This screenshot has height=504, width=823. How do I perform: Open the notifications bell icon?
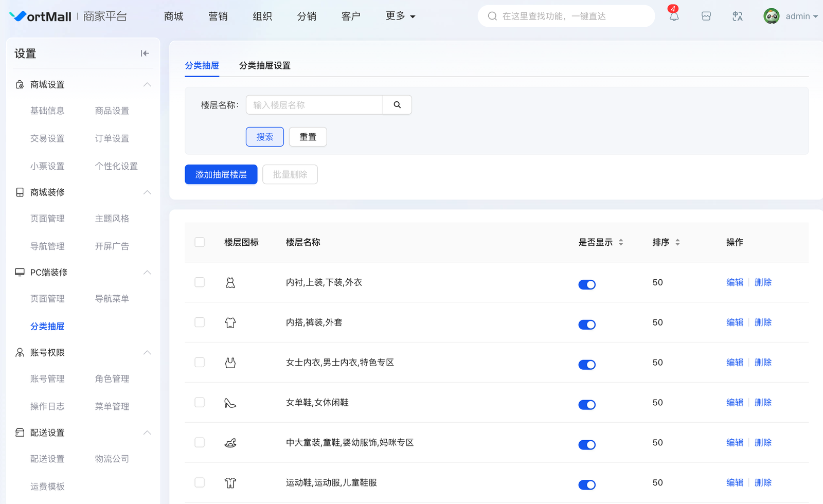tap(674, 16)
